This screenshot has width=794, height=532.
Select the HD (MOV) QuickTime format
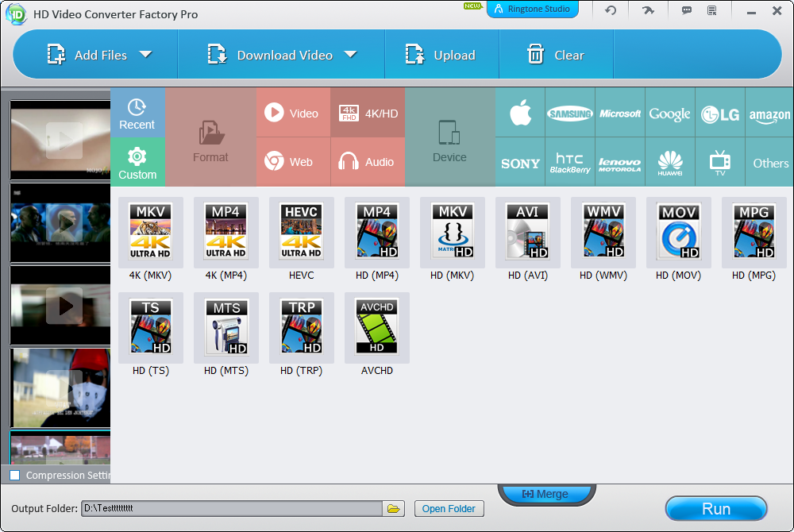tap(679, 233)
